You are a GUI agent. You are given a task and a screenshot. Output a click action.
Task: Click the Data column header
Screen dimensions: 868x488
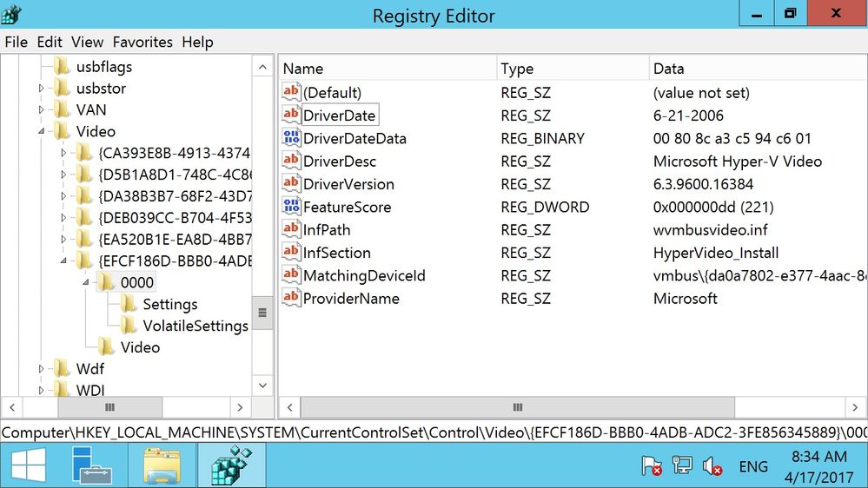pos(758,69)
